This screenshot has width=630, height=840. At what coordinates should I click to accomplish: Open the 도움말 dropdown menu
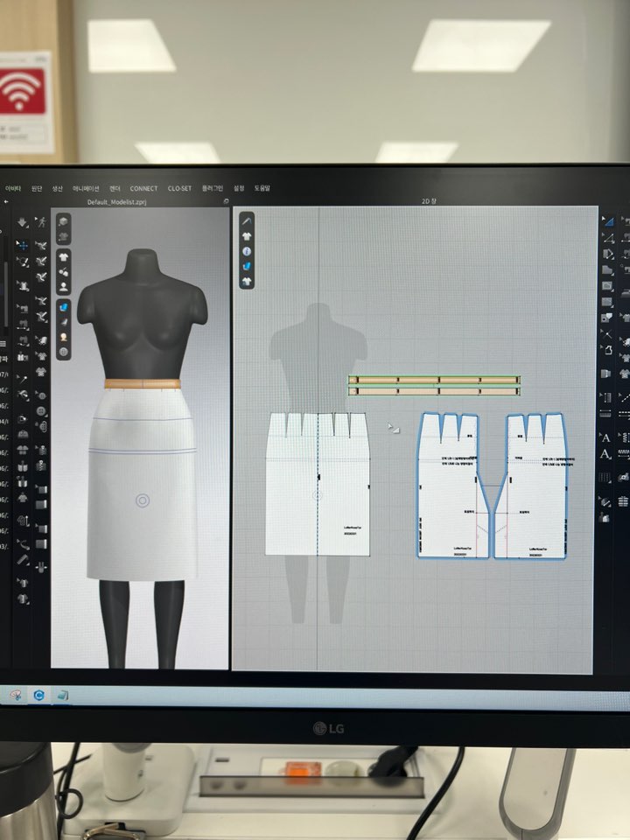[262, 188]
